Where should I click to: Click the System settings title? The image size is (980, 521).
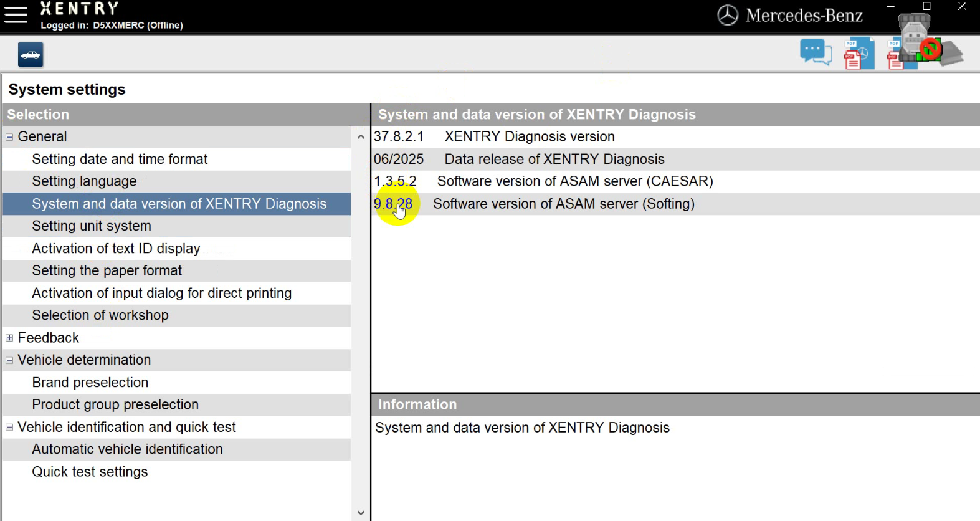click(x=67, y=90)
